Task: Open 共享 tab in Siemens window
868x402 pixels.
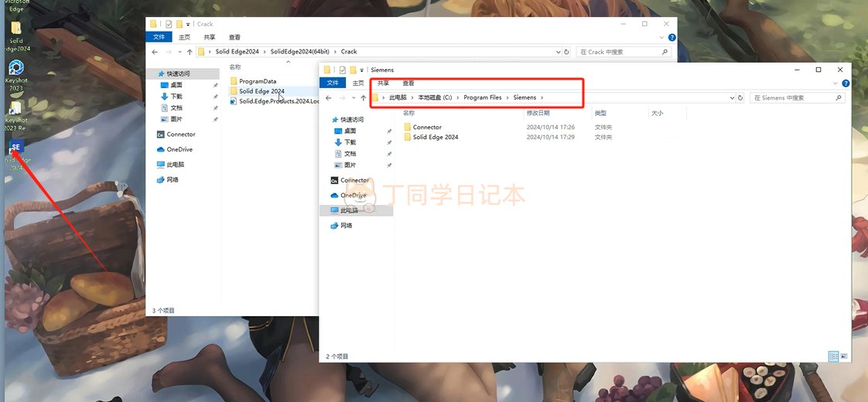Action: pos(383,83)
